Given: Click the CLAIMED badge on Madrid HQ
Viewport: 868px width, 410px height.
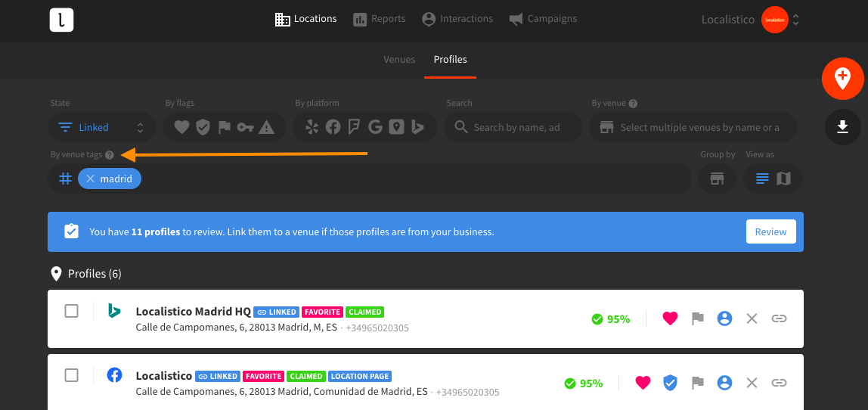Looking at the screenshot, I should pyautogui.click(x=365, y=312).
